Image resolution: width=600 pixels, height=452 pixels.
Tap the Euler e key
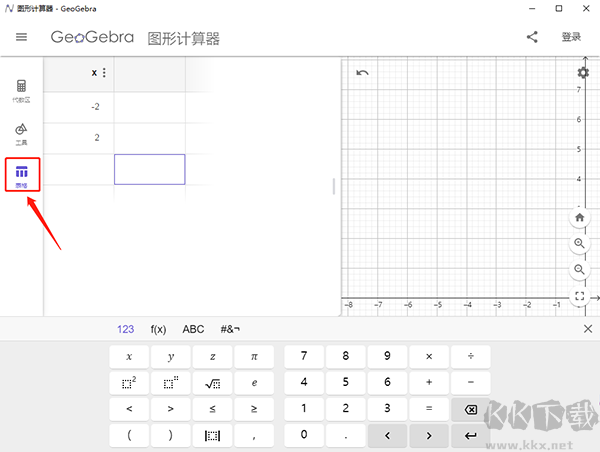click(254, 382)
